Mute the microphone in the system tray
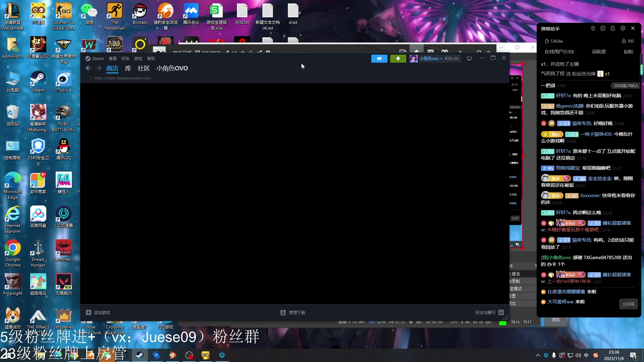The height and width of the screenshot is (362, 644). (x=553, y=355)
